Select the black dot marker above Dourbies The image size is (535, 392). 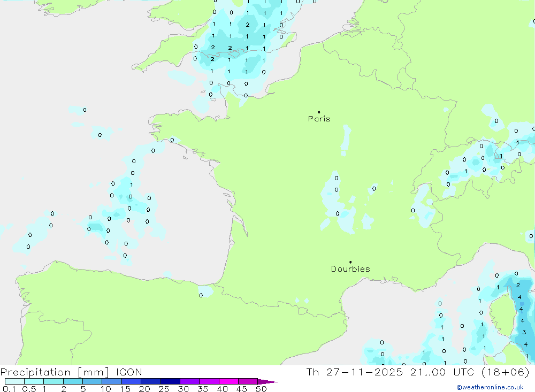click(350, 262)
